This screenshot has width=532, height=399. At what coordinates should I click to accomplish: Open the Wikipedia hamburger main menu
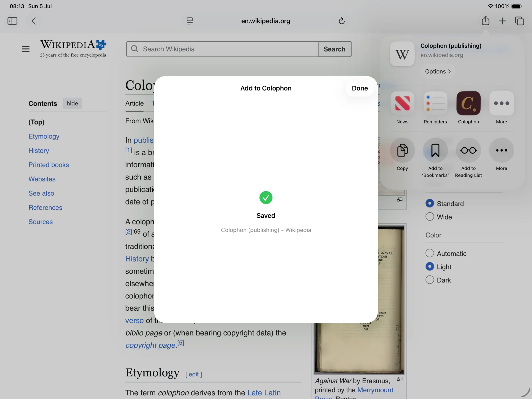(26, 49)
